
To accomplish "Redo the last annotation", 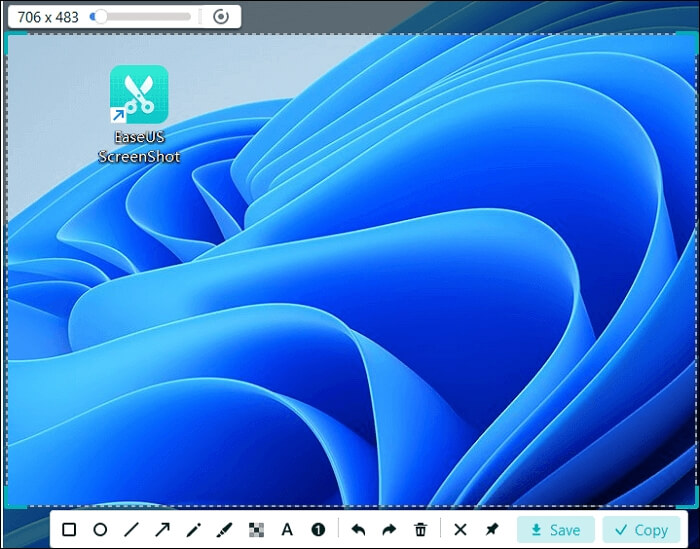I will point(389,530).
